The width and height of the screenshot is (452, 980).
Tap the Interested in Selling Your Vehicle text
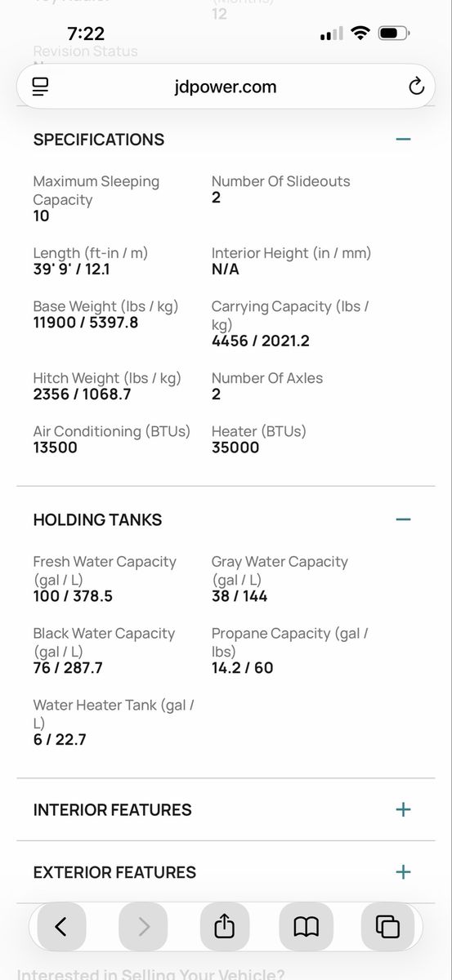[151, 974]
